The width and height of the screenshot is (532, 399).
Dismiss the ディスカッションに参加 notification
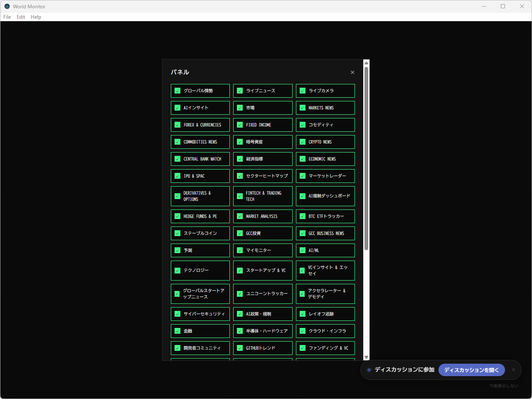(513, 370)
